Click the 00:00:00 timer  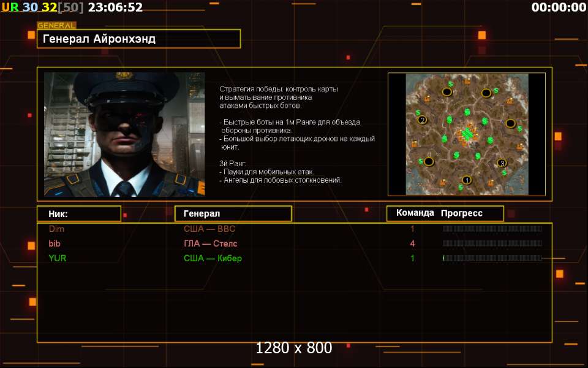[x=559, y=7]
